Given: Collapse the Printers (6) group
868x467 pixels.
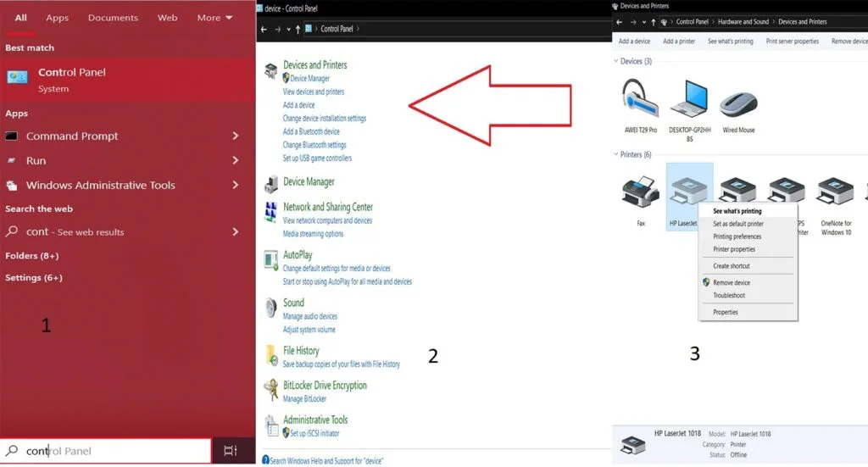Looking at the screenshot, I should pyautogui.click(x=616, y=155).
